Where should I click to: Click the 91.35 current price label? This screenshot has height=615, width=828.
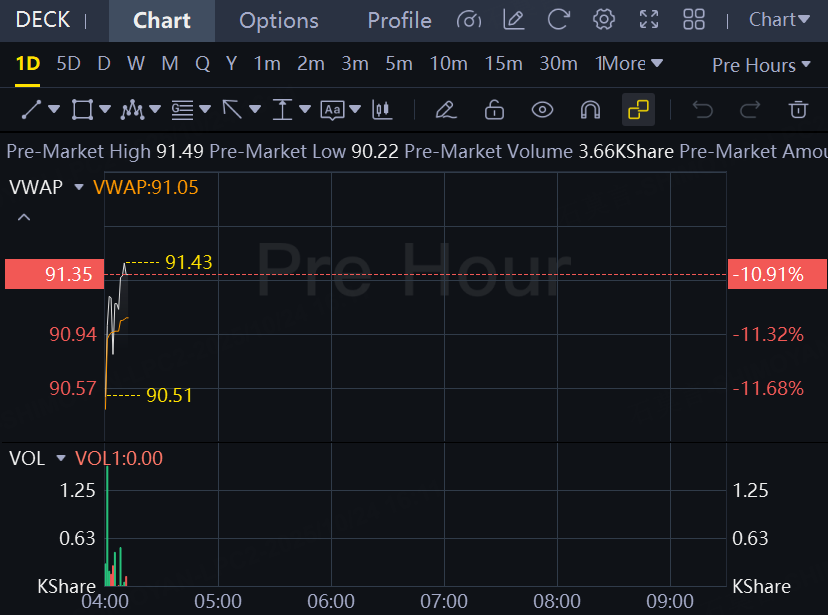pos(54,274)
